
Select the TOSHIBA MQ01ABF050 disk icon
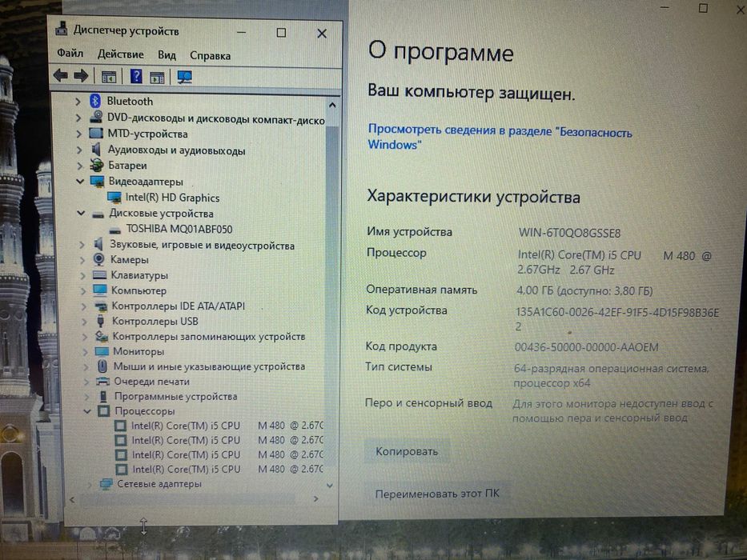(x=114, y=230)
